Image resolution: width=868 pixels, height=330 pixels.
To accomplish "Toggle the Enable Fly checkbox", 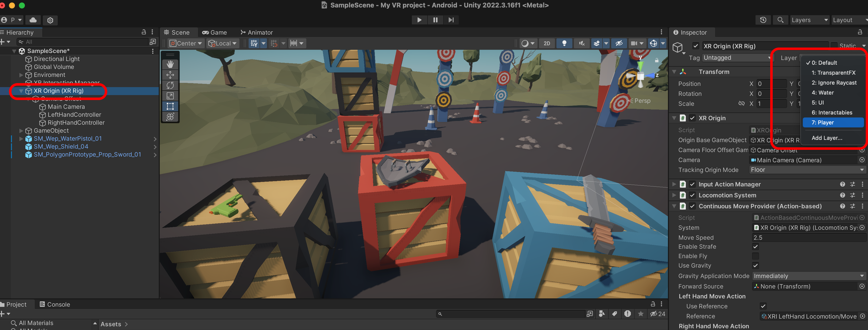I will click(x=756, y=256).
